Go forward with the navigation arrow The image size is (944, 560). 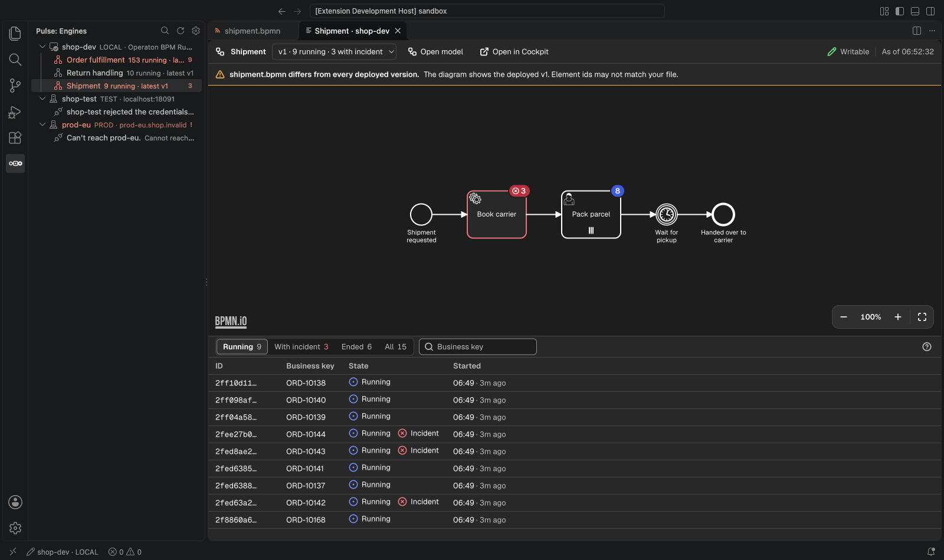297,11
